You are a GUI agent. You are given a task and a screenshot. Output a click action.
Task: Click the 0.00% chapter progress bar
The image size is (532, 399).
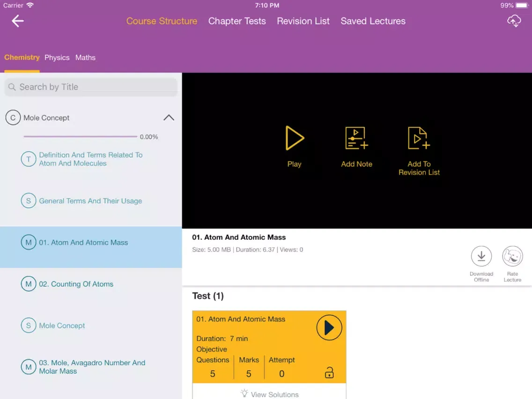pyautogui.click(x=80, y=137)
